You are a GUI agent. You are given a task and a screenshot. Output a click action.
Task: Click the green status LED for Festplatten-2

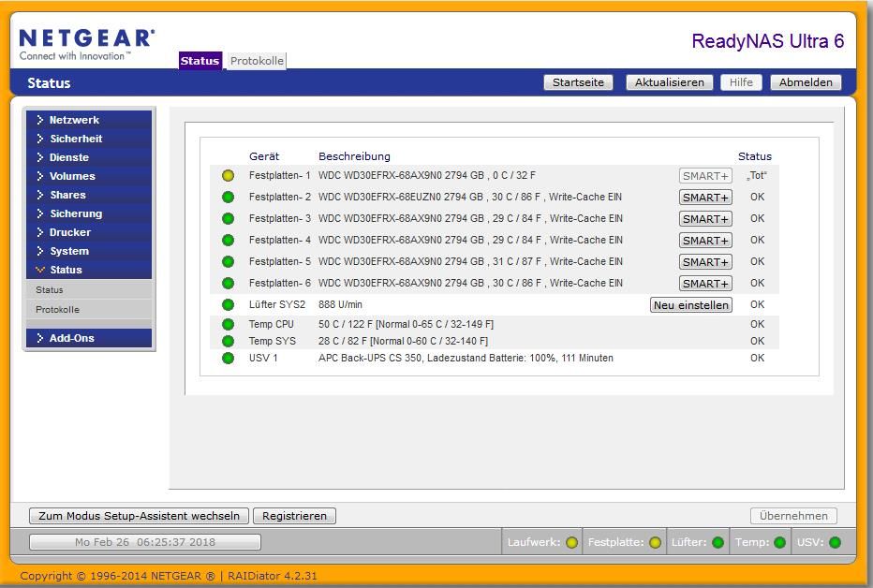(x=228, y=198)
